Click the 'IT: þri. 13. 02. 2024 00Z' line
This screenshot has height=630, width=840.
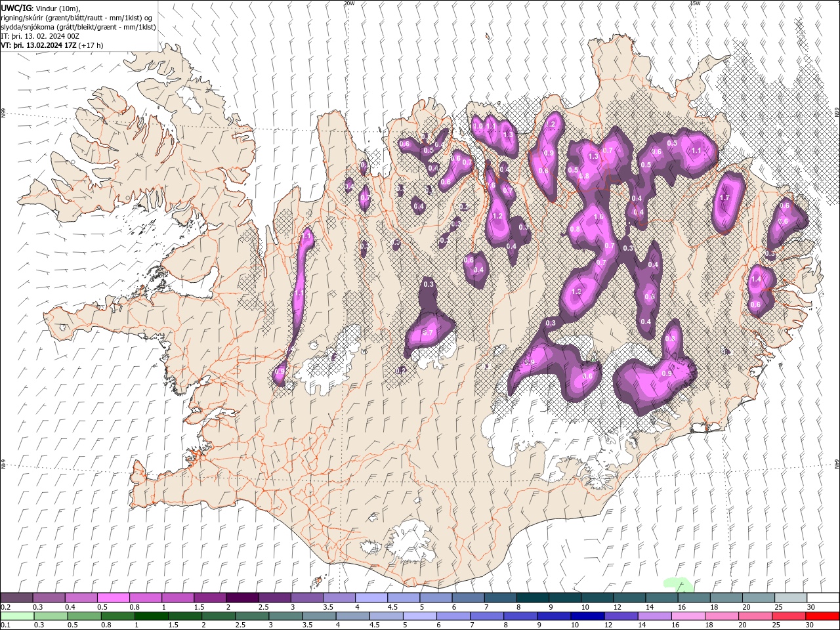[41, 36]
